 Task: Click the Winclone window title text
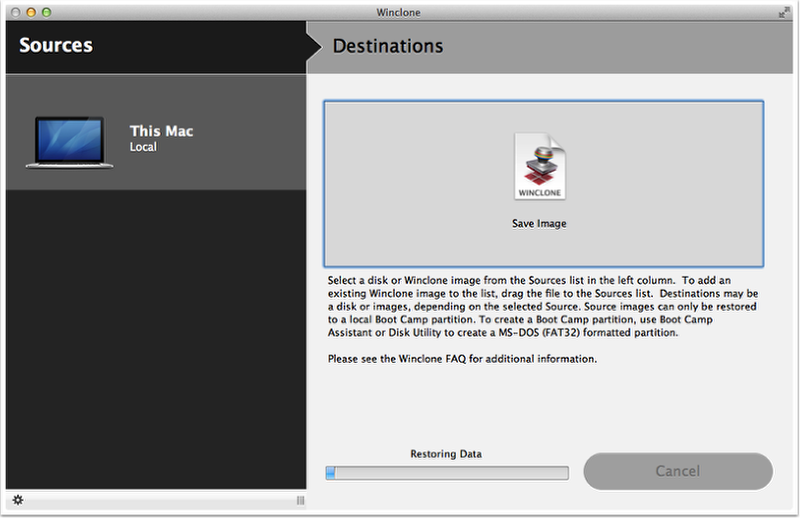click(400, 11)
